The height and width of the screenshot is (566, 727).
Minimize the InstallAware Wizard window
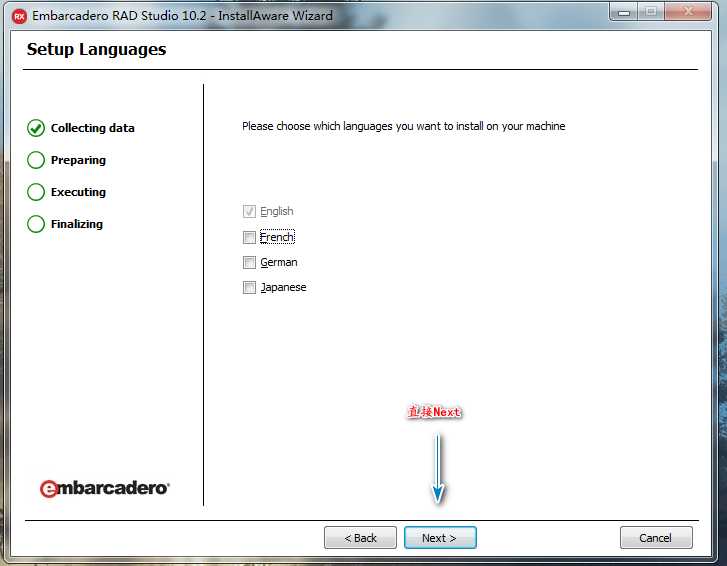click(624, 12)
